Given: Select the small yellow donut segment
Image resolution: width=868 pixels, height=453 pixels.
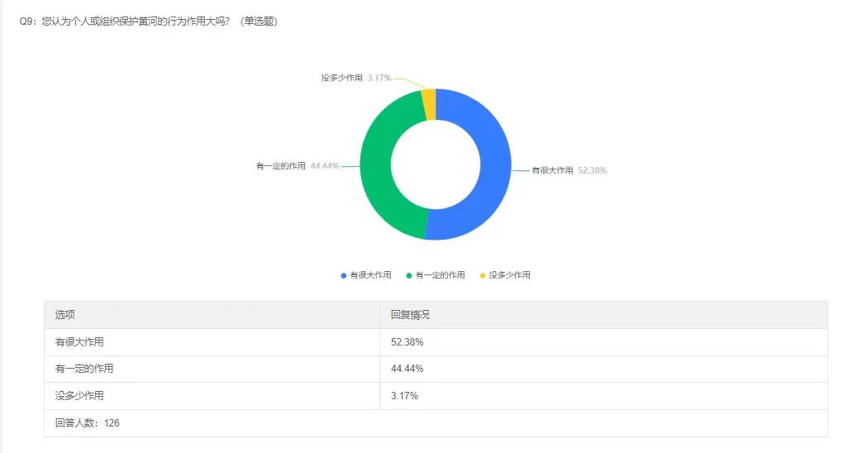Looking at the screenshot, I should 428,104.
